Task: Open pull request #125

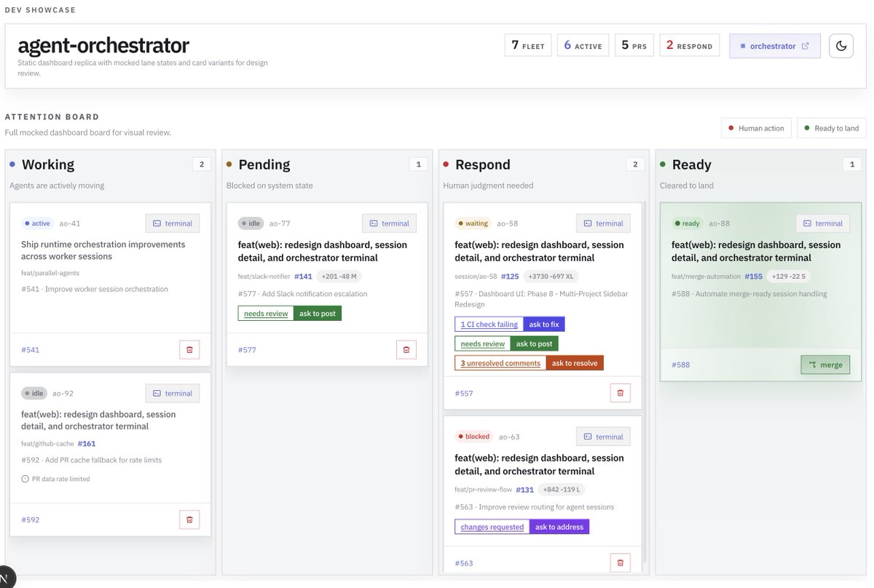Action: pyautogui.click(x=510, y=277)
